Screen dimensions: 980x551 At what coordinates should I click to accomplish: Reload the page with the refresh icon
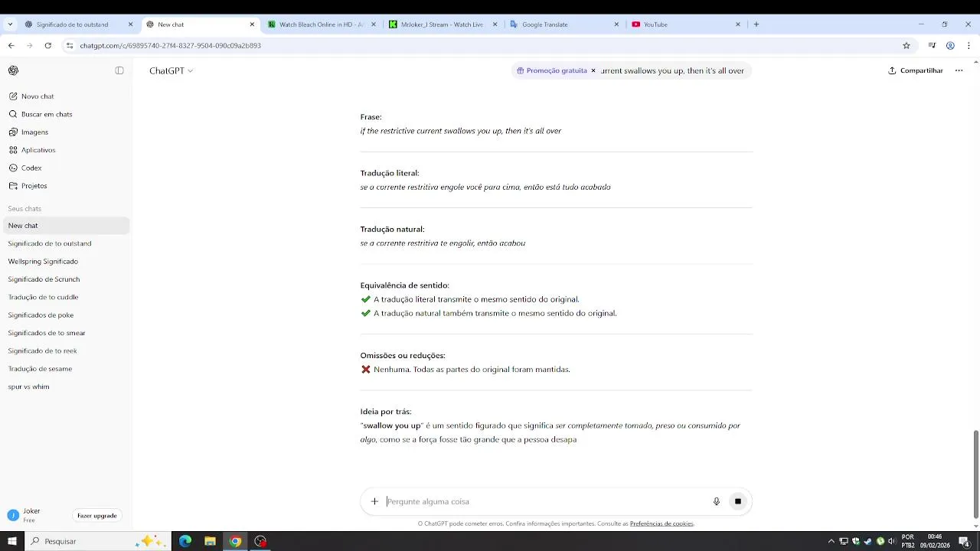[48, 46]
